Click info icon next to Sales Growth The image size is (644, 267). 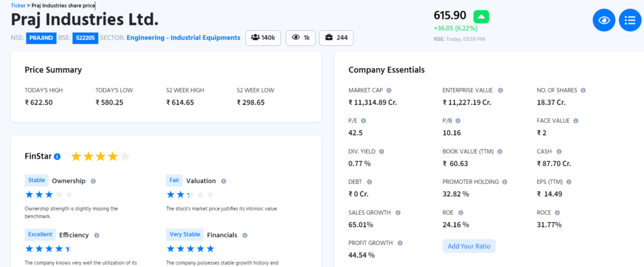[397, 213]
